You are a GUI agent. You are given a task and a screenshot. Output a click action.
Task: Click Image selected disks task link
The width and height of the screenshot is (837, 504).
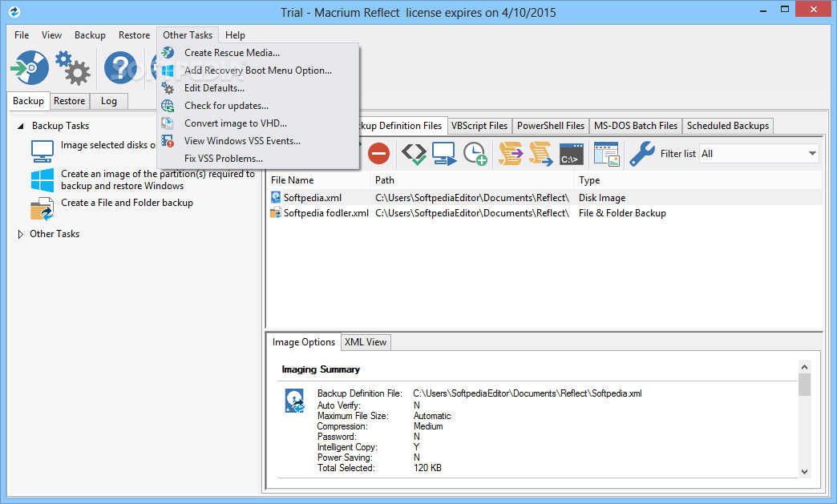pos(107,145)
